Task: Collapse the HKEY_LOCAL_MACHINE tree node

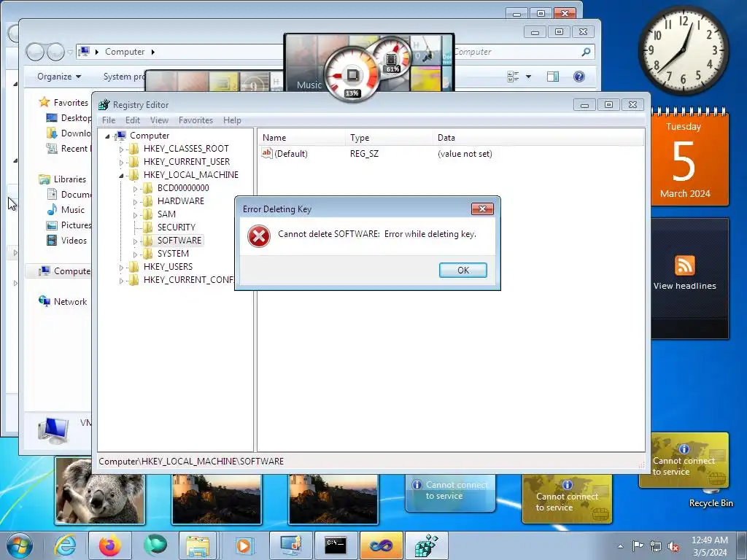Action: pos(122,175)
